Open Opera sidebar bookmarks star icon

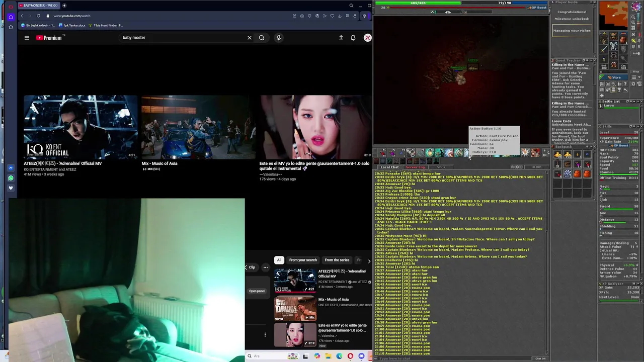[x=11, y=27]
